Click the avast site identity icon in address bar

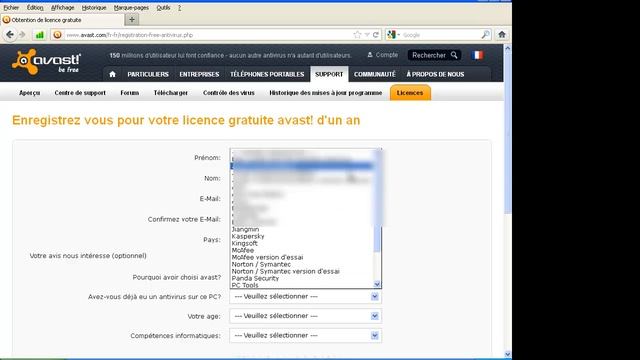(58, 35)
